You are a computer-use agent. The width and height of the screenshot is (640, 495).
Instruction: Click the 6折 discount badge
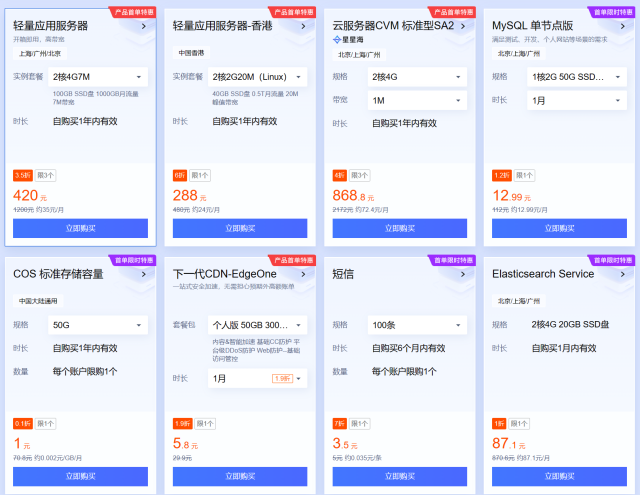point(180,175)
